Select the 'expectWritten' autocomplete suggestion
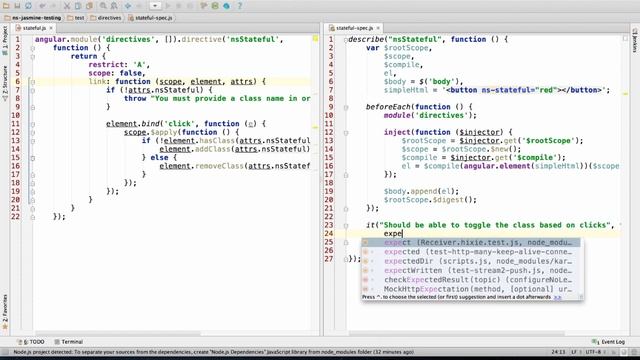640x360 pixels. coord(471,271)
